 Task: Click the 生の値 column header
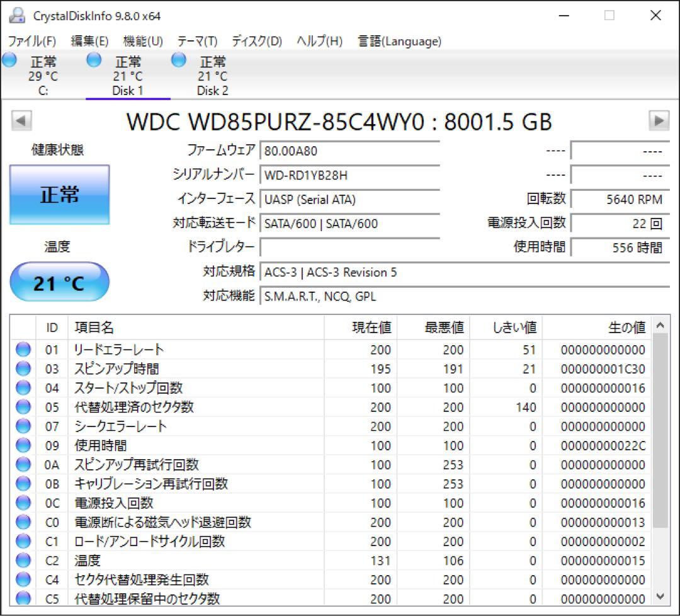[597, 328]
